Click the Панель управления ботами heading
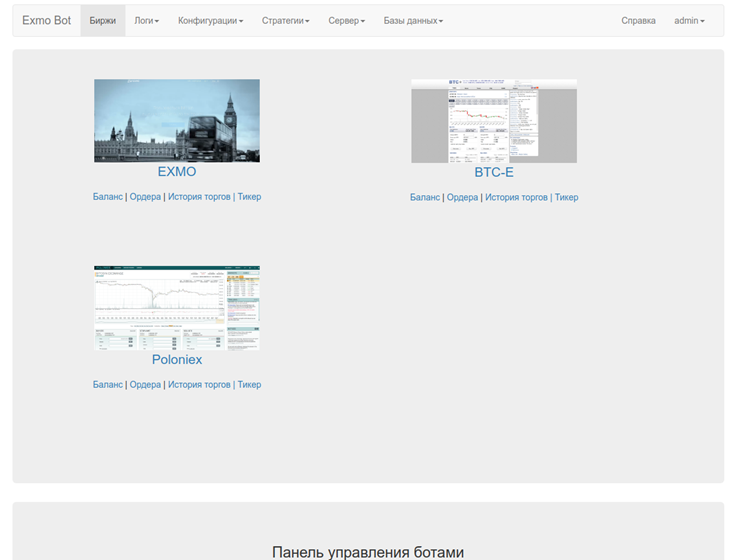738x560 pixels. [368, 552]
